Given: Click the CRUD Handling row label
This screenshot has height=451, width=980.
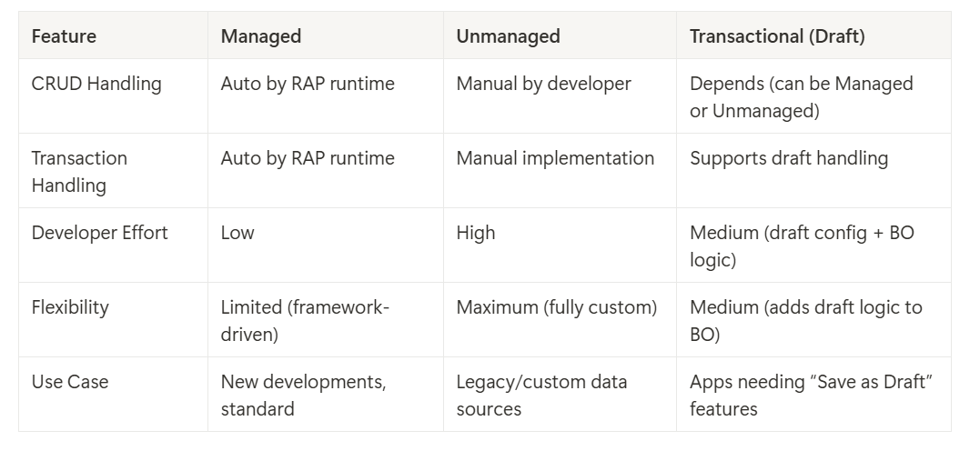Looking at the screenshot, I should coord(113,96).
